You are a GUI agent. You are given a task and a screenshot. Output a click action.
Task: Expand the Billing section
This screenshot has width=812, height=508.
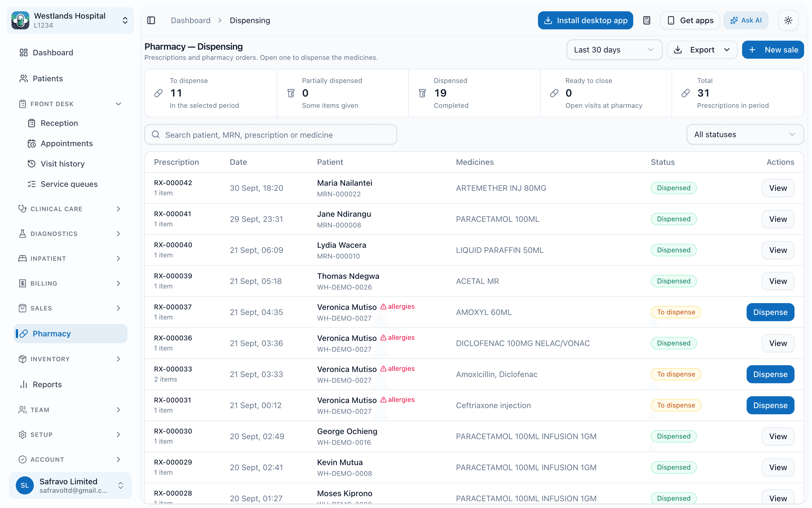tap(70, 283)
